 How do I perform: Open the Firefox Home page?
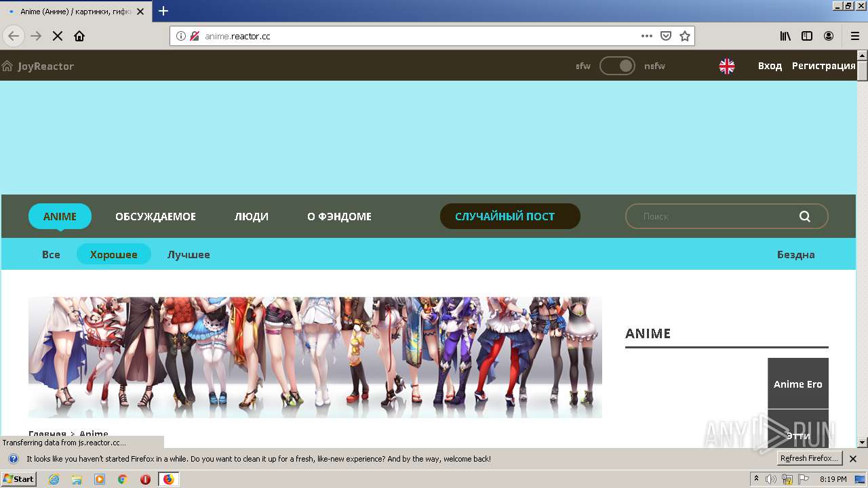[79, 36]
